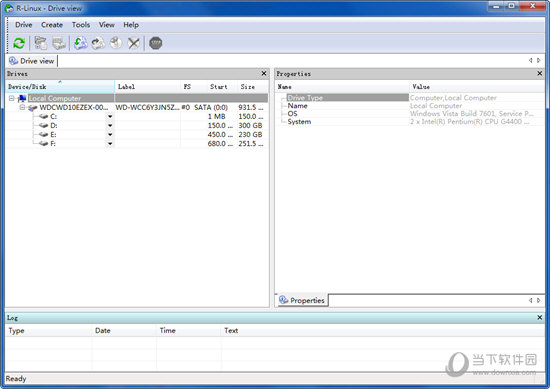Viewport: 550px width, 389px height.
Task: Click the Show Files folder toolbar icon
Action: click(41, 43)
